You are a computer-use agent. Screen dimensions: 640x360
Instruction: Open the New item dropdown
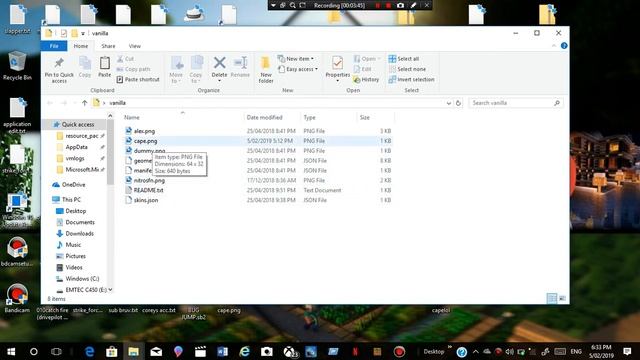pos(296,59)
